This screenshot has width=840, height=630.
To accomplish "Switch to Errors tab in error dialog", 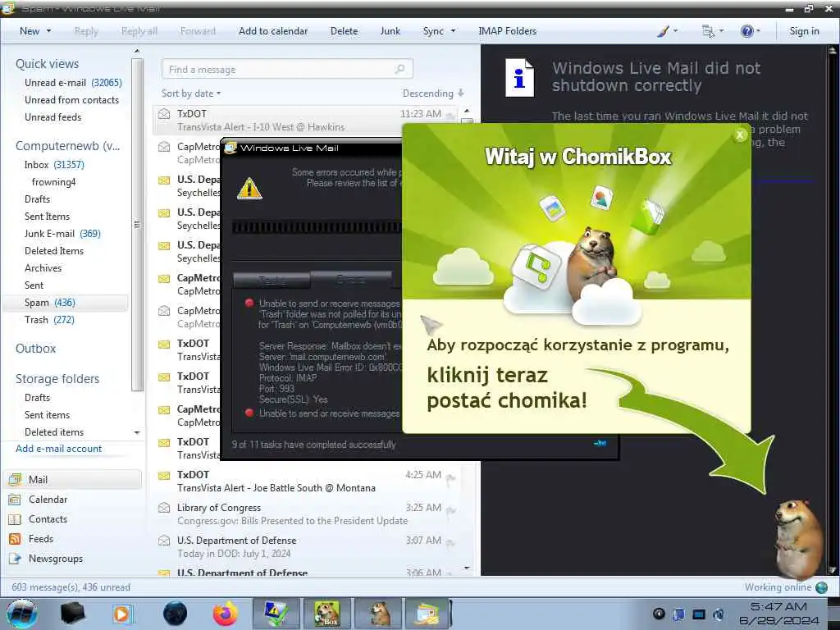I will [351, 279].
